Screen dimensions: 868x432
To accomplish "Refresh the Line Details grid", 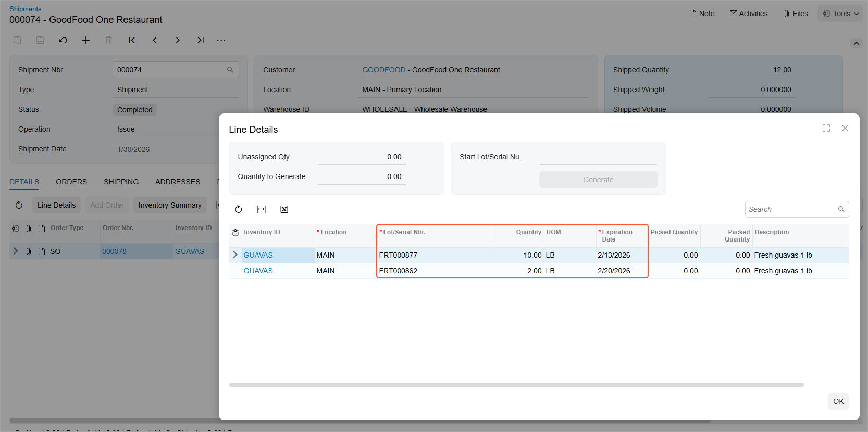I will 239,209.
